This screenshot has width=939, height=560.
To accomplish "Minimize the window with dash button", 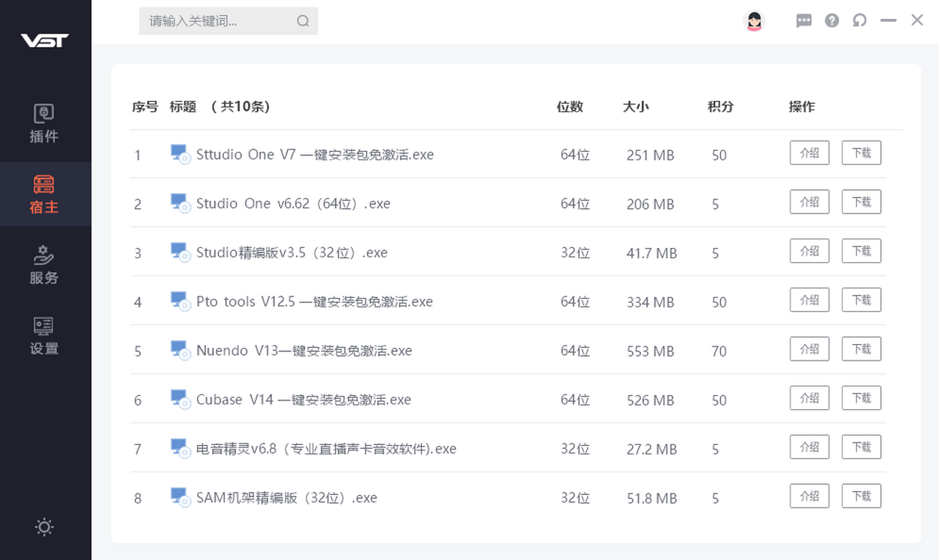I will [888, 21].
